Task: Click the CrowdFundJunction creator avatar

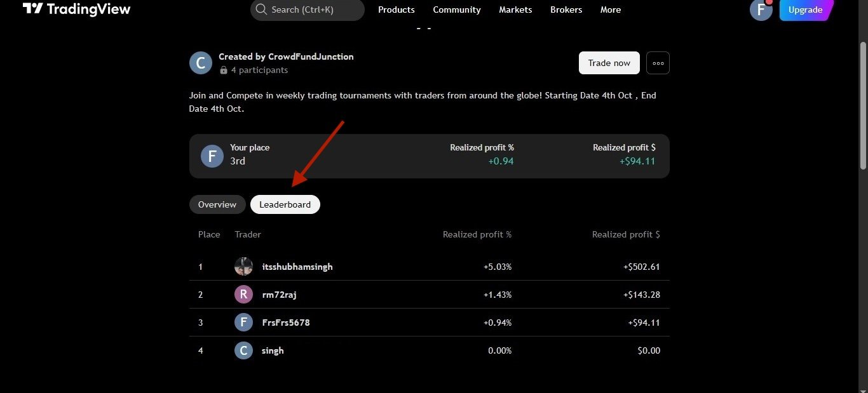Action: [x=201, y=63]
